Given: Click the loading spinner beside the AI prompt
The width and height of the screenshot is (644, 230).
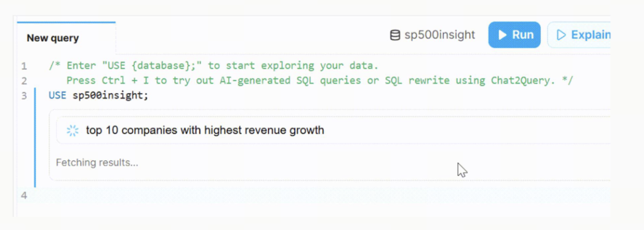Looking at the screenshot, I should [x=73, y=131].
